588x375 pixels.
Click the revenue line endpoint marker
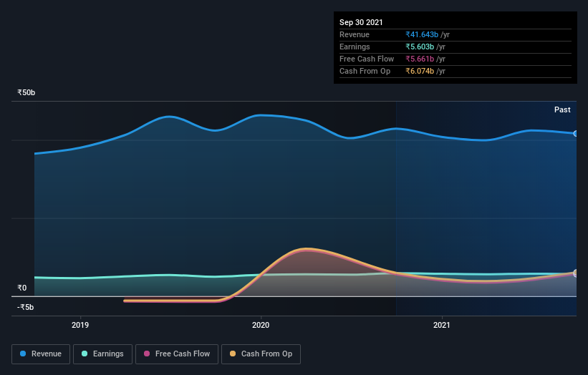[x=575, y=133]
